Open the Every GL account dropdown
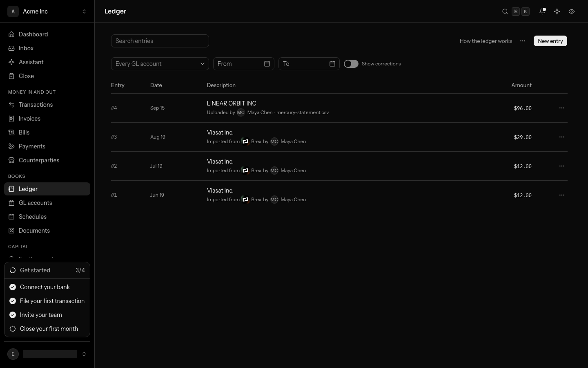 coord(160,64)
